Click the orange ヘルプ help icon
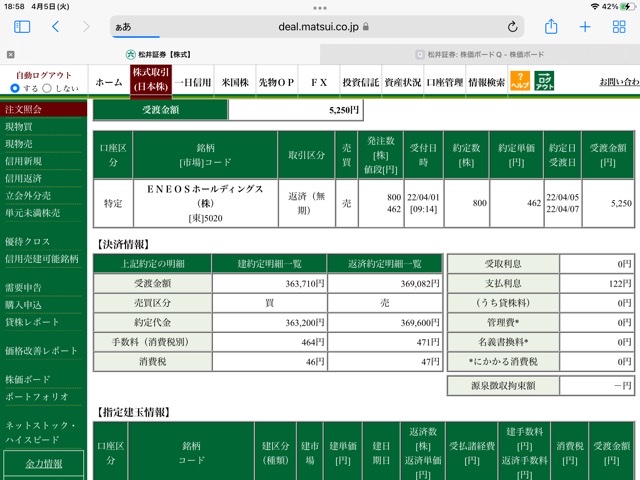 pos(520,81)
